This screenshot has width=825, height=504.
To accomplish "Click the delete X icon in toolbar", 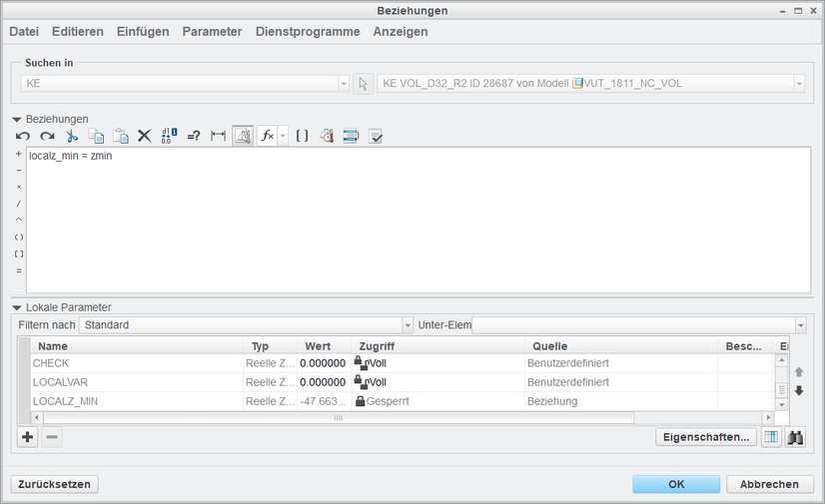I will click(x=144, y=136).
